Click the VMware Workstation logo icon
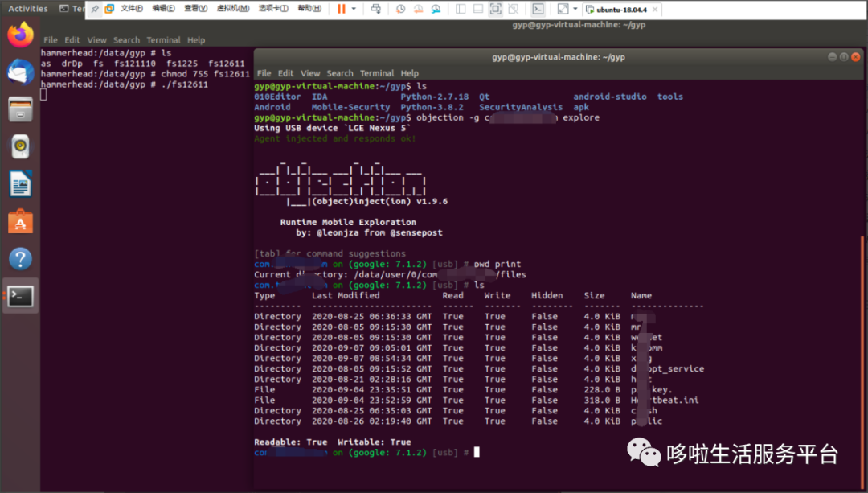Image resolution: width=868 pixels, height=493 pixels. coord(109,9)
